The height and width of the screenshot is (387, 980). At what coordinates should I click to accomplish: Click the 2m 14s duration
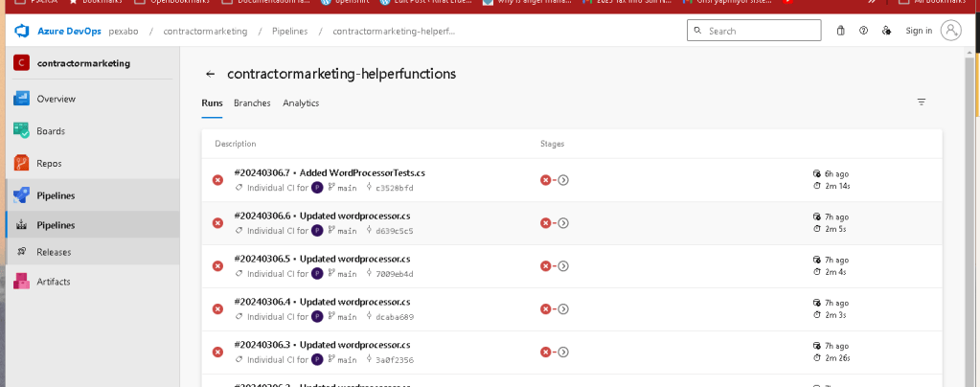point(836,186)
